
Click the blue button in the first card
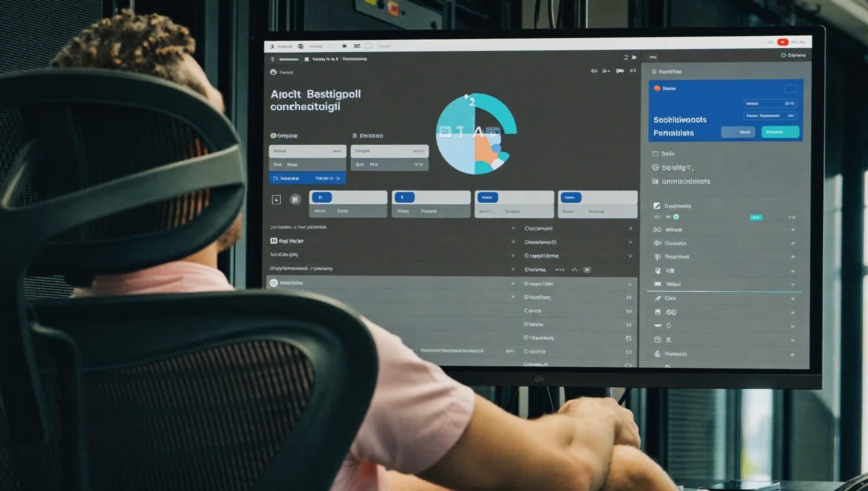(x=322, y=197)
